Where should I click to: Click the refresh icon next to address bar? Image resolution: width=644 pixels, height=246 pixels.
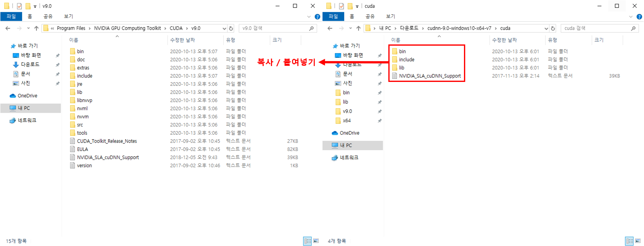231,28
